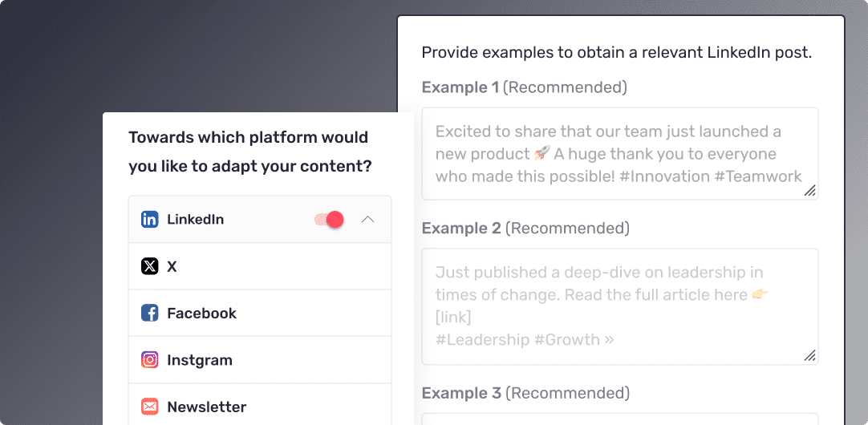Select the Facebook platform row

click(260, 313)
